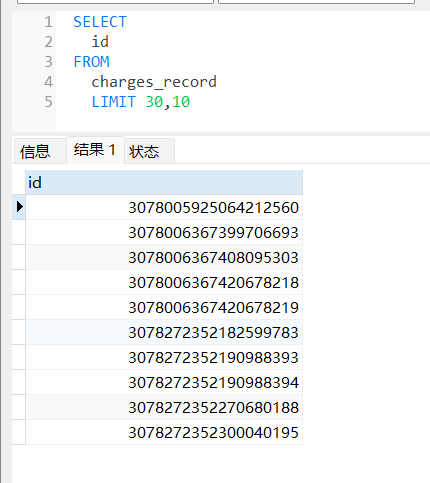Select the cell 307827235218259​9783

point(164,332)
